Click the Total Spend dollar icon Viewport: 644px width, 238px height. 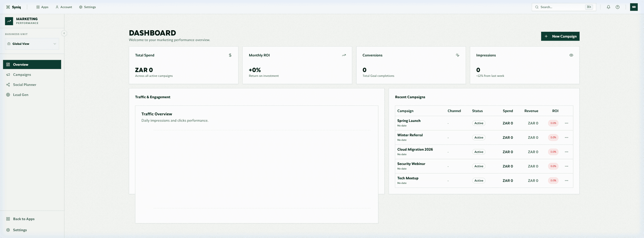click(230, 55)
